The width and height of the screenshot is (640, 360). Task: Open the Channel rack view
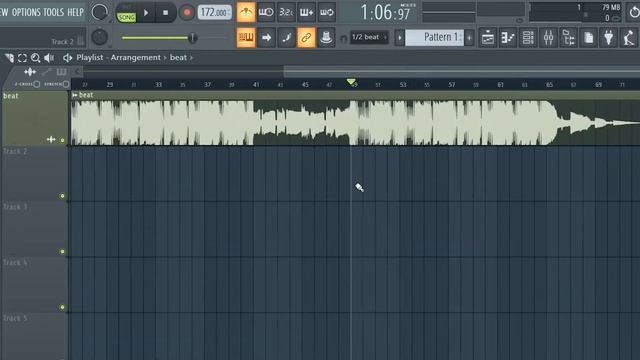coord(528,38)
